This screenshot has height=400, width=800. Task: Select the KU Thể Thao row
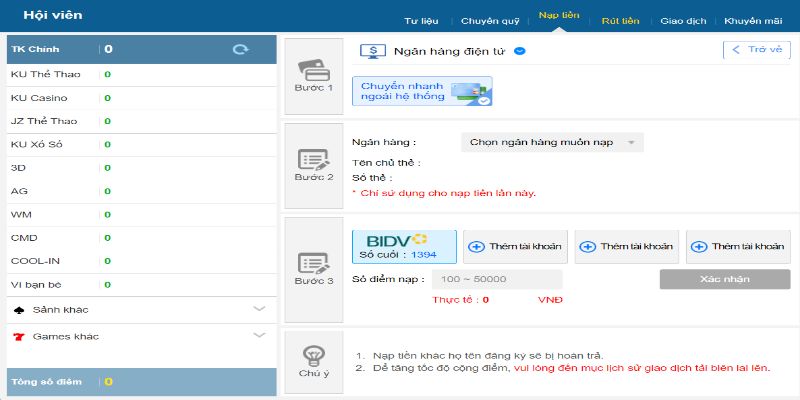point(141,74)
